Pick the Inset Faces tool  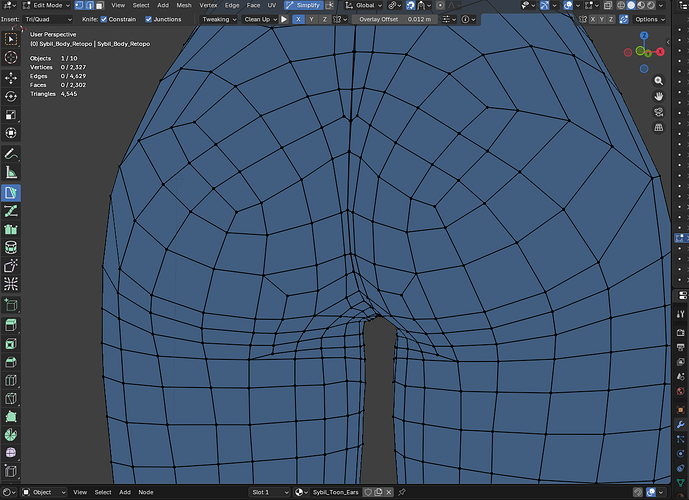(11, 344)
